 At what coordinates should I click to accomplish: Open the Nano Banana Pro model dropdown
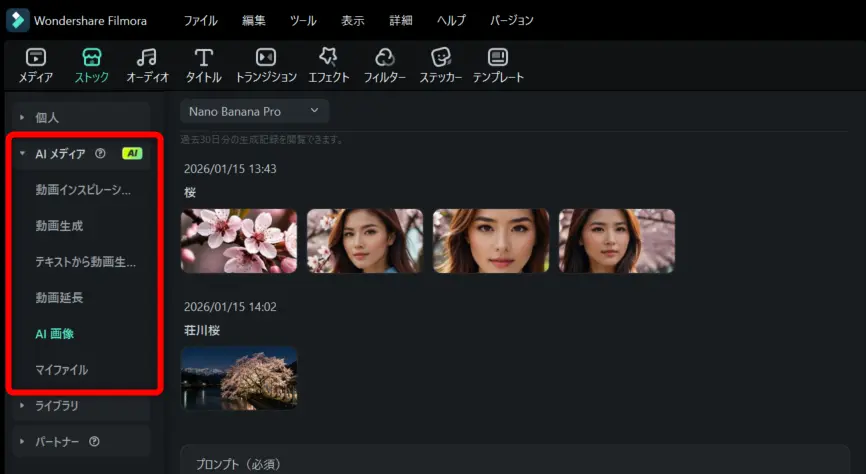[x=255, y=112]
